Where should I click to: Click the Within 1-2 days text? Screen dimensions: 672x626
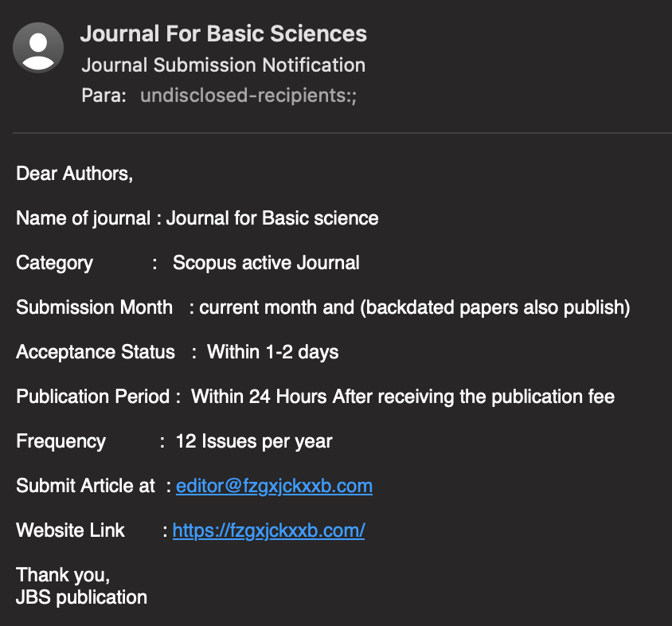273,352
